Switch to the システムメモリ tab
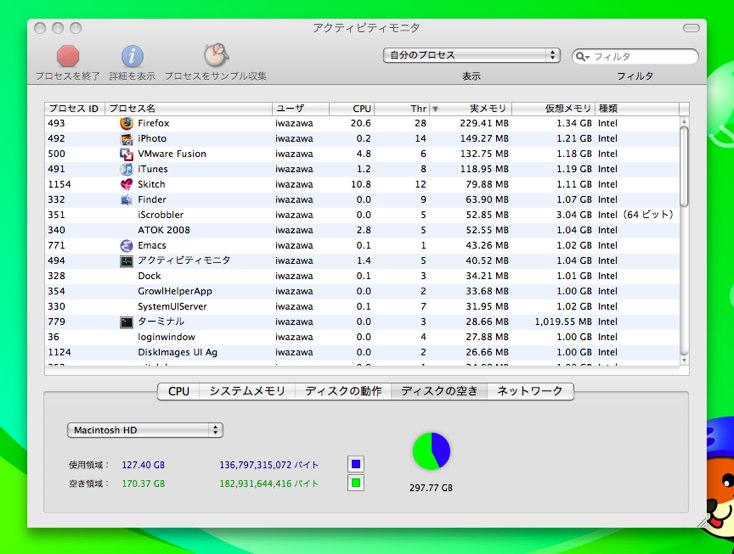 (247, 391)
